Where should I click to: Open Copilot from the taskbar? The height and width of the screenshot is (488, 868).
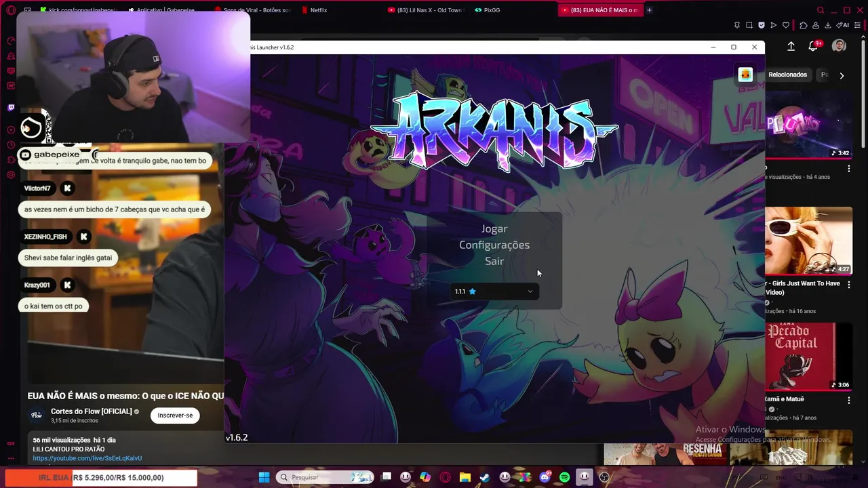[425, 477]
